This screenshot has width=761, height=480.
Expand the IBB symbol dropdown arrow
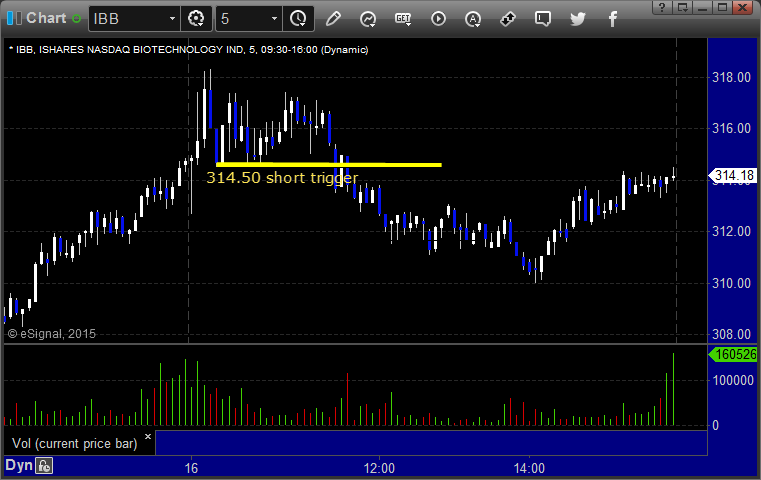(172, 19)
